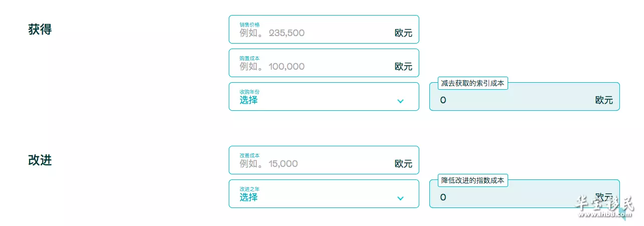Click the small 改进之年 caption label

click(249, 189)
